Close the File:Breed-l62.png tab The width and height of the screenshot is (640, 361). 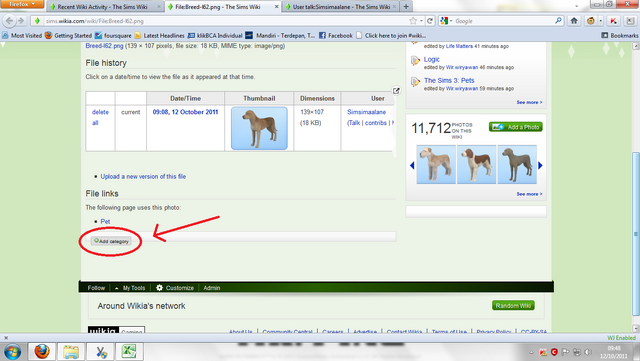[276, 7]
